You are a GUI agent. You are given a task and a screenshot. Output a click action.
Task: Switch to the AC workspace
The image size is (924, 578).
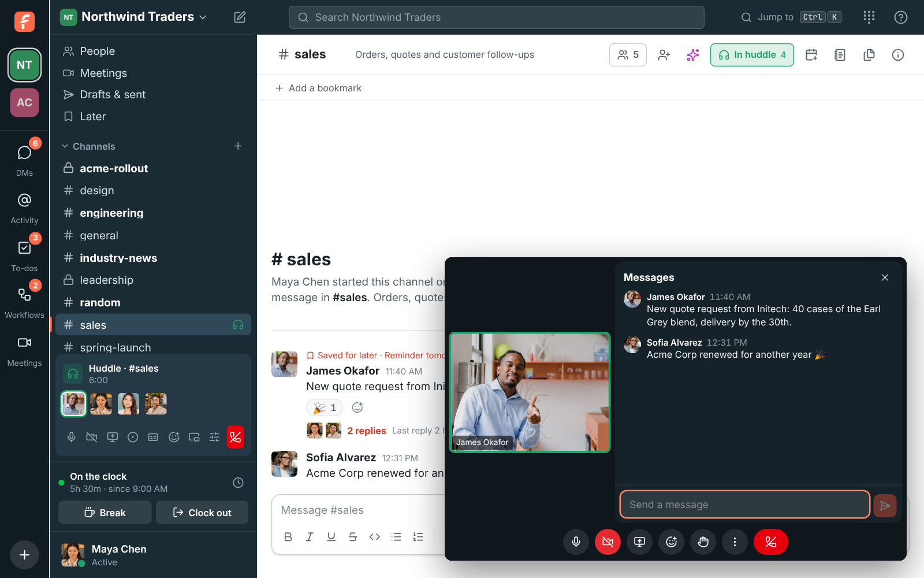pyautogui.click(x=24, y=102)
